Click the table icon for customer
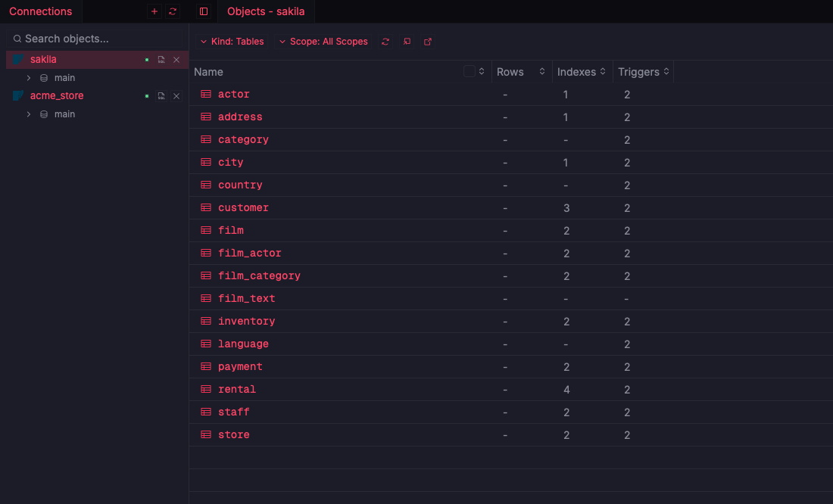 pyautogui.click(x=206, y=207)
